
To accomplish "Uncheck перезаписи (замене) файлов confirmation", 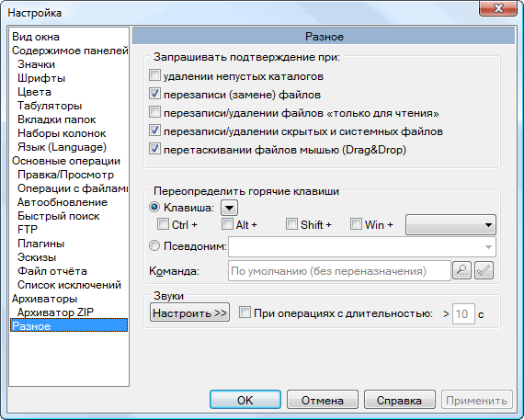I will (x=154, y=94).
